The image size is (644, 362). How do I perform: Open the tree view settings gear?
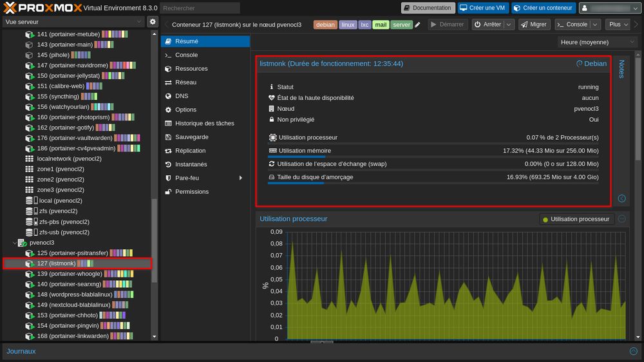pyautogui.click(x=153, y=21)
